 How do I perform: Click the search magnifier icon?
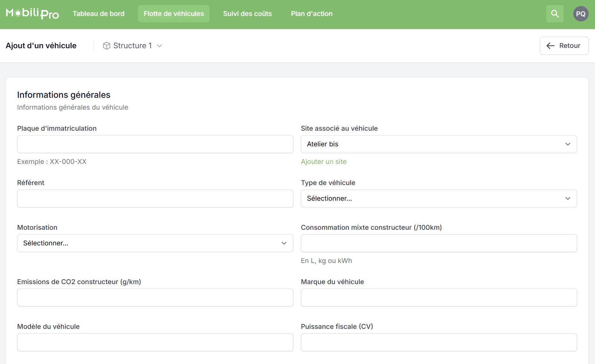click(555, 14)
